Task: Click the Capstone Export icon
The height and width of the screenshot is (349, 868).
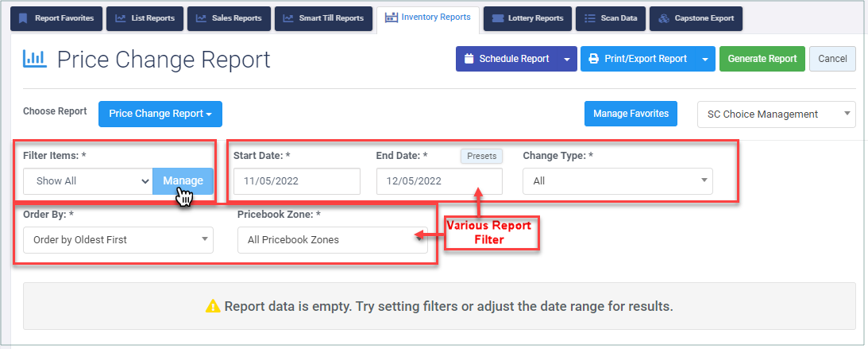Action: point(663,18)
